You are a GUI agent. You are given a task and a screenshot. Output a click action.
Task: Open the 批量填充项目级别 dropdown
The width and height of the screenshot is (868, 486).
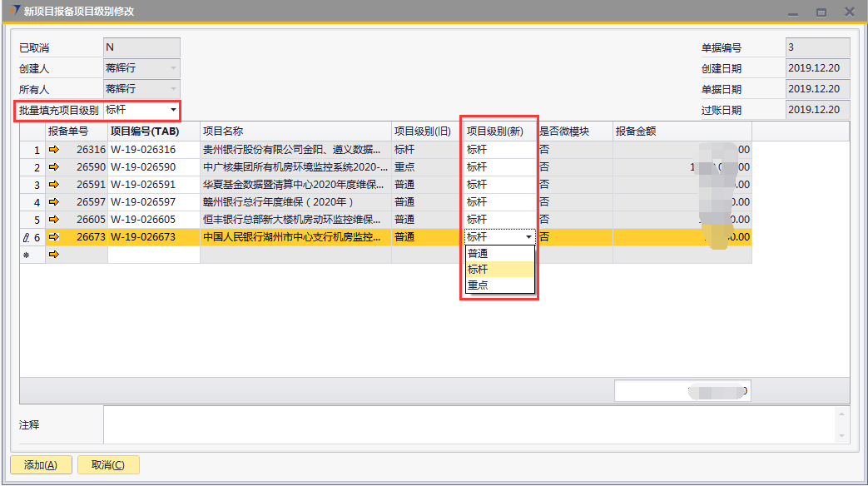(x=173, y=110)
